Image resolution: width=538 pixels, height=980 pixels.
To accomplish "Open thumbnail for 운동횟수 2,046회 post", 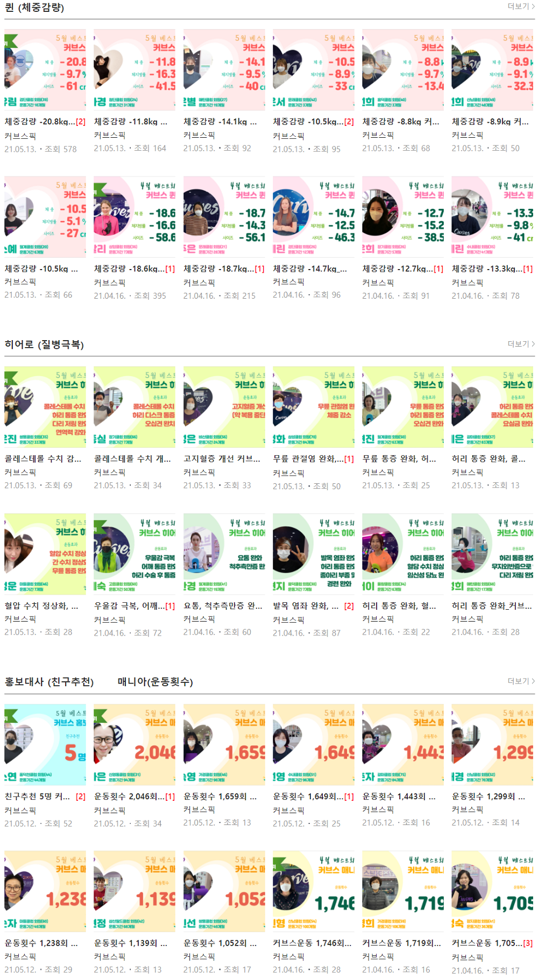I will coord(134,745).
